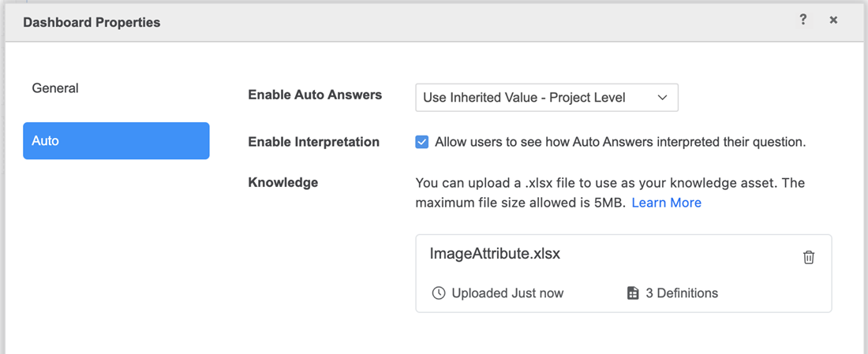Click the ImageAttribute.xlsx file name
The height and width of the screenshot is (354, 868).
pyautogui.click(x=495, y=254)
